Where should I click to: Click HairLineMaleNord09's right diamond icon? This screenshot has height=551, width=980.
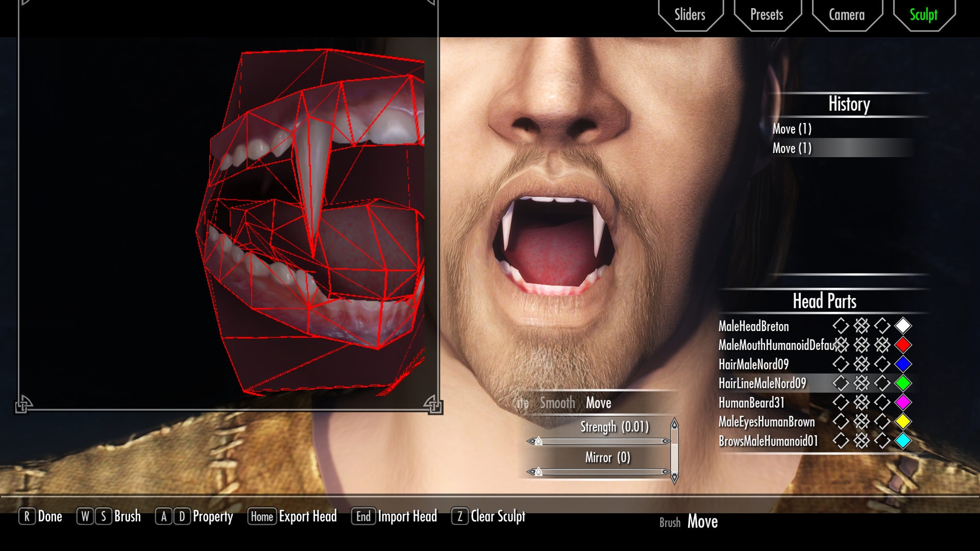(882, 383)
